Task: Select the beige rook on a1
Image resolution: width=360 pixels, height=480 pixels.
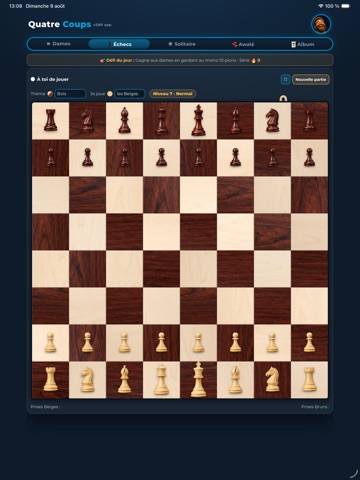Action: pyautogui.click(x=50, y=379)
